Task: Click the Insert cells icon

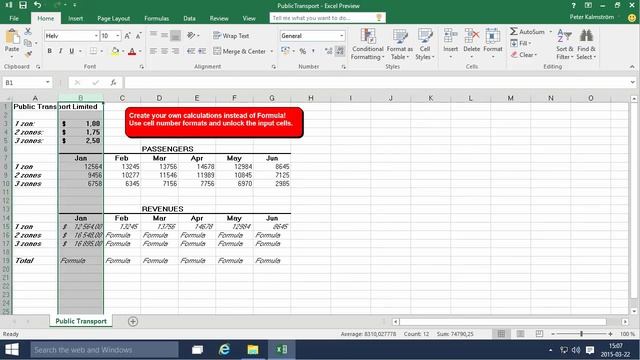Action: coord(450,37)
